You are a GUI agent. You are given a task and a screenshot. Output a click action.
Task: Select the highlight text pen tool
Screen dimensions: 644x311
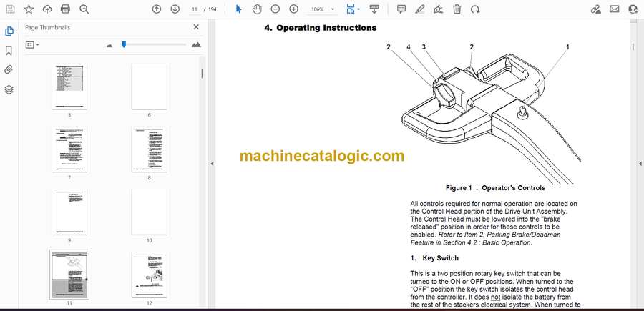(420, 9)
